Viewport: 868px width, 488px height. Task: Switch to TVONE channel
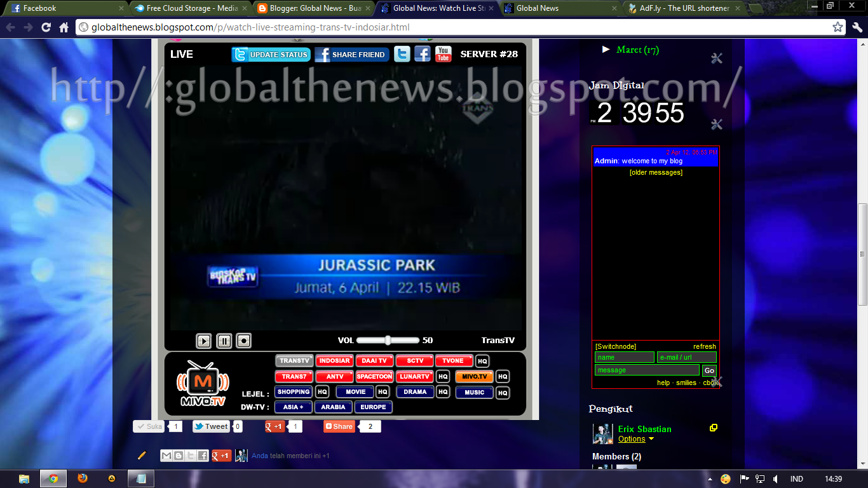(x=454, y=361)
